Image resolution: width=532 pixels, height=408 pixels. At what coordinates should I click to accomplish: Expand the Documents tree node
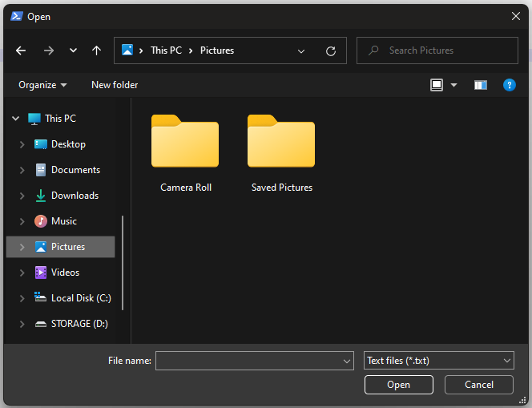pyautogui.click(x=22, y=170)
